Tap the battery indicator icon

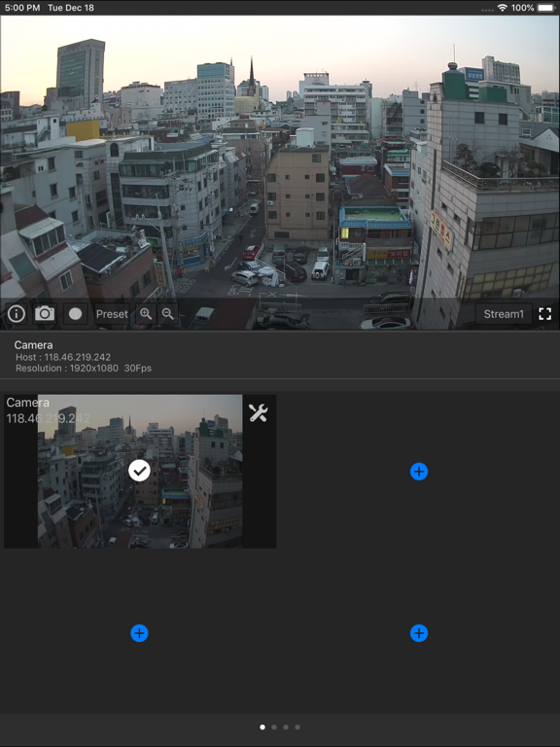coord(545,8)
